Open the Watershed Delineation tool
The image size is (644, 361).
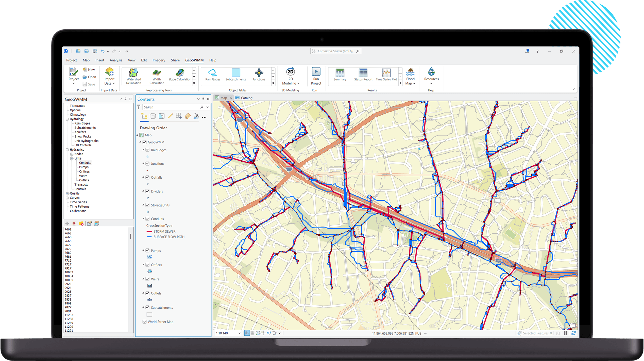pos(133,76)
